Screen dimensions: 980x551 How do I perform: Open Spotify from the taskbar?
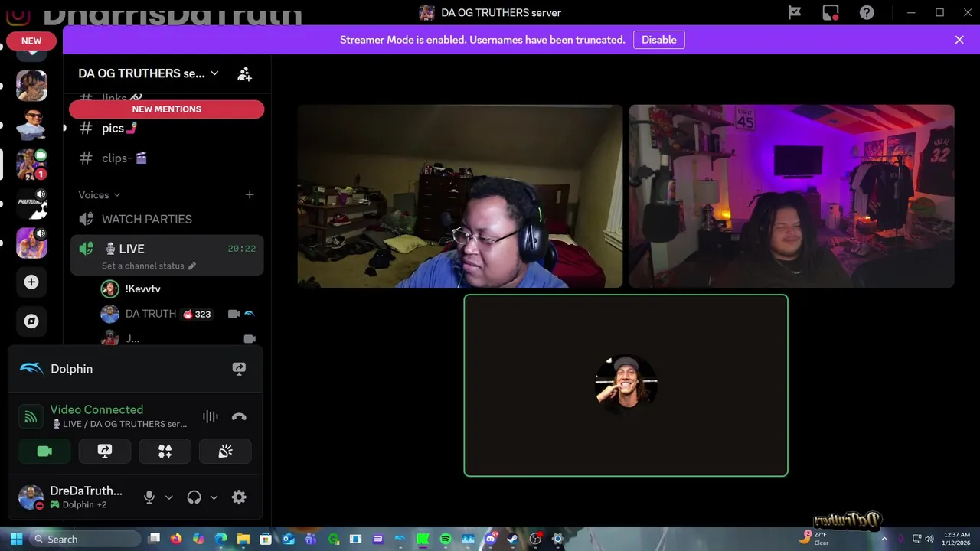(446, 539)
